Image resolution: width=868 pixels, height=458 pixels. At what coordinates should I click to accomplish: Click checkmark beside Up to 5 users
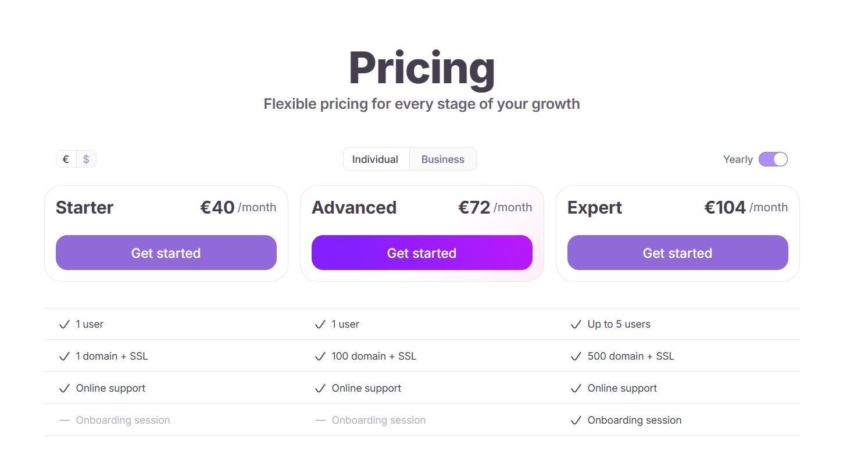pyautogui.click(x=576, y=324)
